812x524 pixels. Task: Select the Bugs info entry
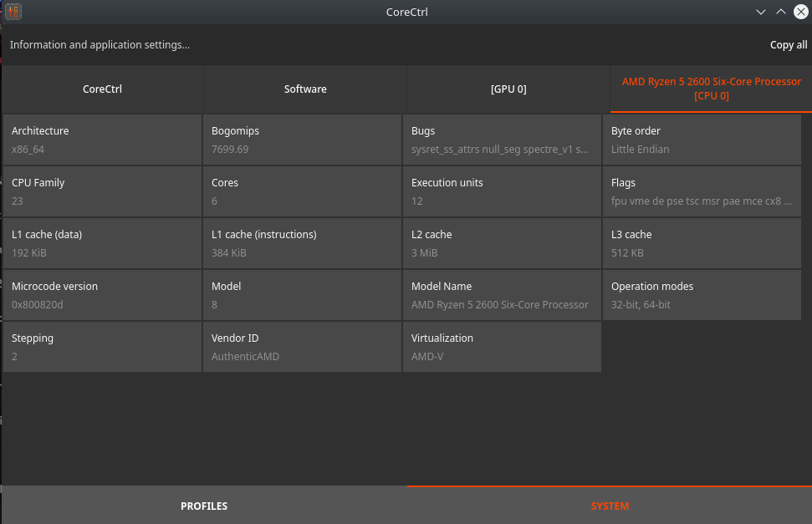pyautogui.click(x=502, y=140)
